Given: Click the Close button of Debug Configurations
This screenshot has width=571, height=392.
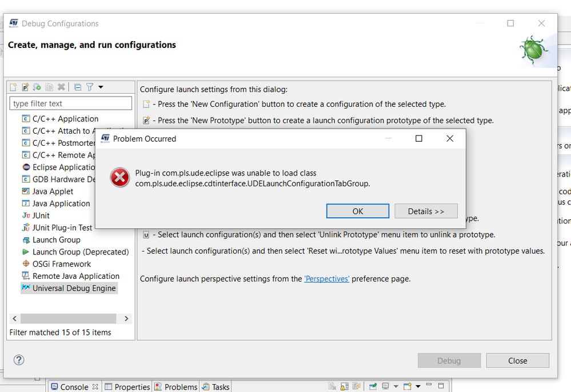Looking at the screenshot, I should pyautogui.click(x=517, y=361).
